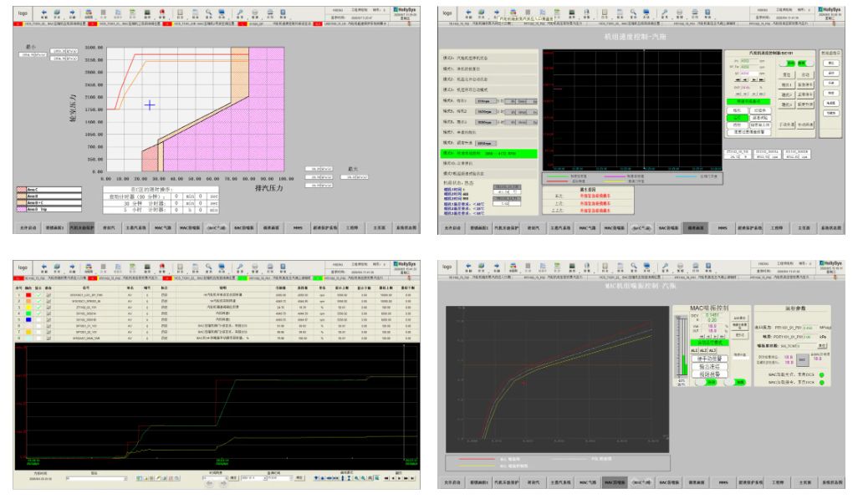Check the display checkbox for trend row 5 (blue)
The image size is (868, 504).
pos(38,320)
